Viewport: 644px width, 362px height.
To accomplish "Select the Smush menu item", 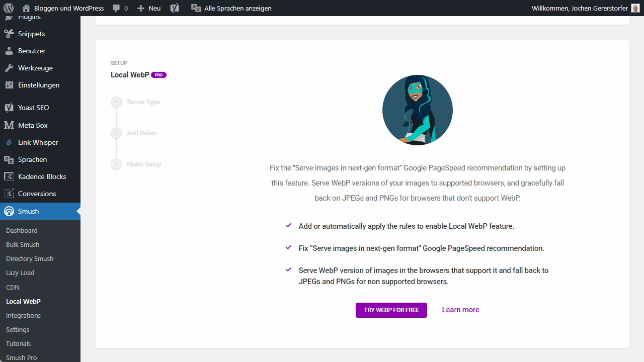I will [40, 211].
